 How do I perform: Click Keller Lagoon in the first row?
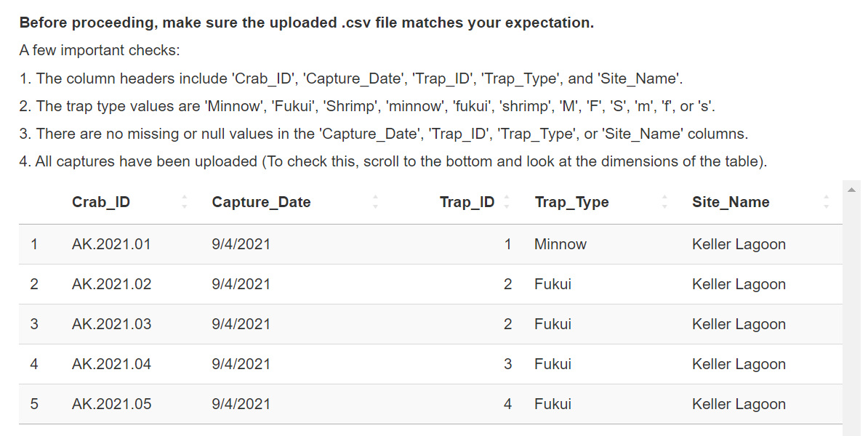739,244
